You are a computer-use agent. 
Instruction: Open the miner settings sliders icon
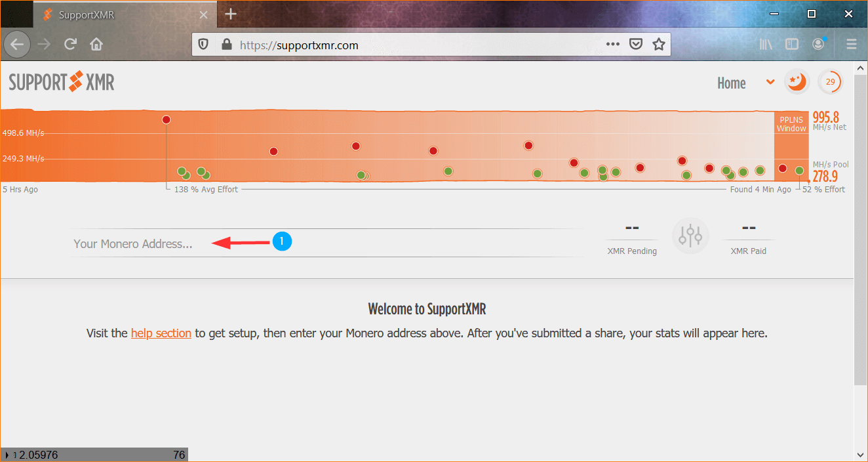pos(691,235)
